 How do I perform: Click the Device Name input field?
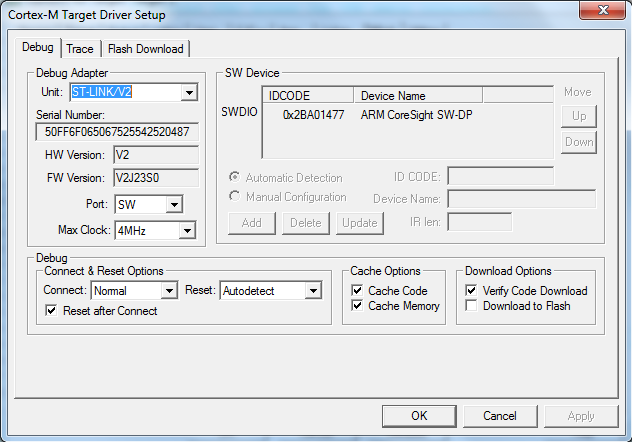522,199
